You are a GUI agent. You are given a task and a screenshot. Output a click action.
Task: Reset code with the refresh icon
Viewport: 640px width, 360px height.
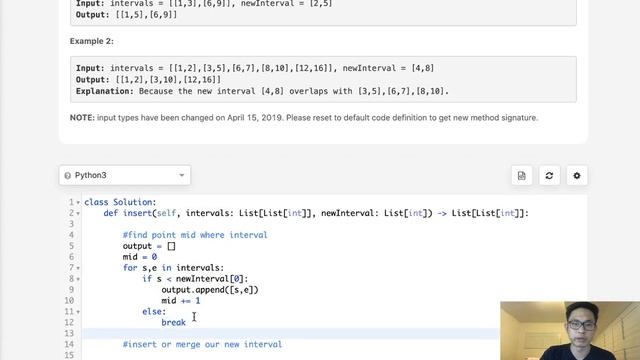(x=549, y=176)
